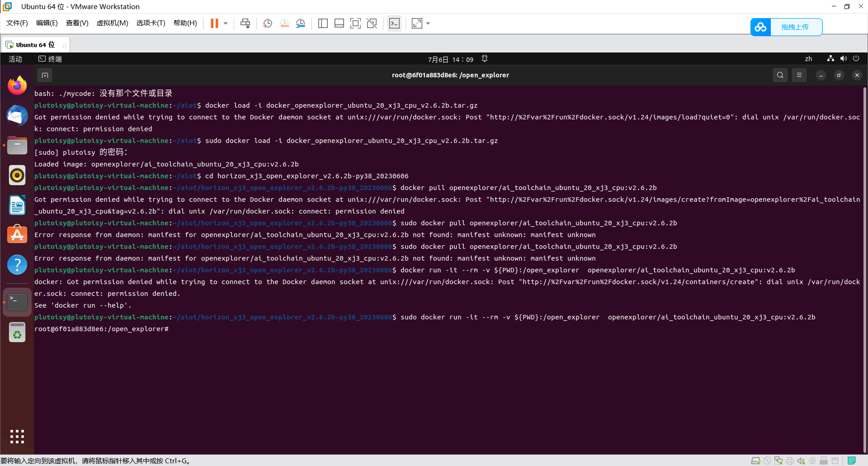Click the USB device status icon
The width and height of the screenshot is (868, 466).
click(x=824, y=461)
